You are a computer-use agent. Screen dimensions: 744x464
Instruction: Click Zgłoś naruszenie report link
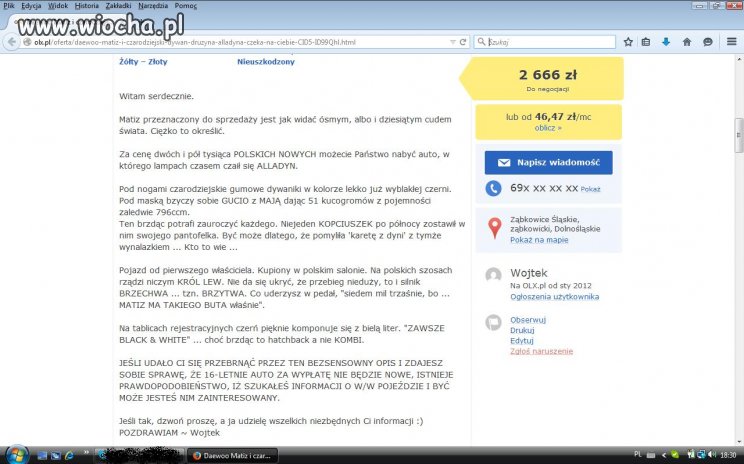tap(541, 352)
